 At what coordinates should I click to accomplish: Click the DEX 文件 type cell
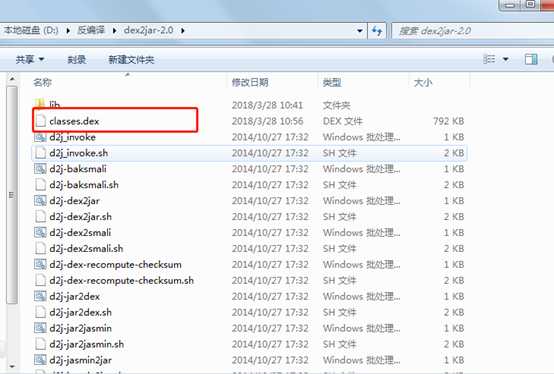coord(342,121)
